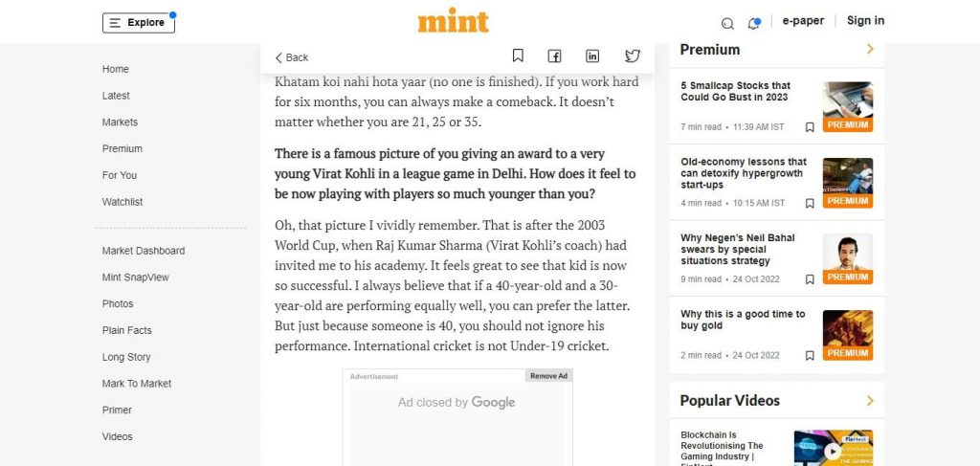Go to the mint home logo

pos(453,22)
